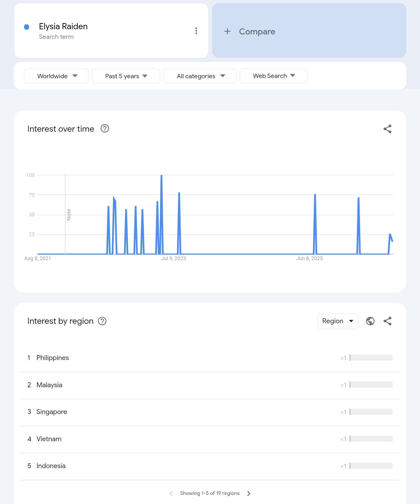Share the Interest over time chart
The height and width of the screenshot is (504, 420).
(x=387, y=129)
